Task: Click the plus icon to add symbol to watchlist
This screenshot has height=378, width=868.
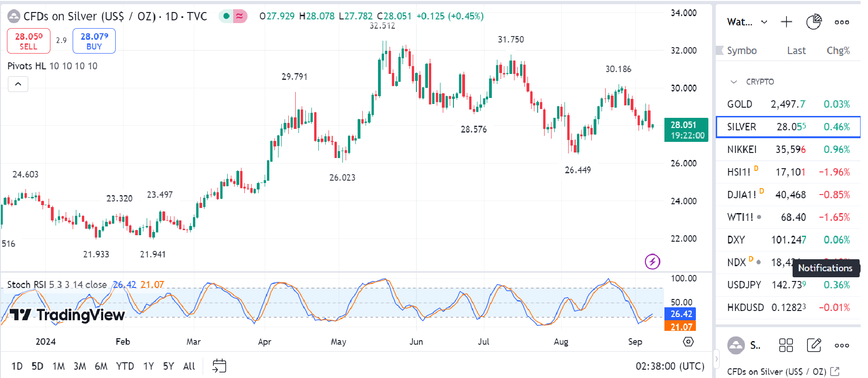Action: coord(786,22)
